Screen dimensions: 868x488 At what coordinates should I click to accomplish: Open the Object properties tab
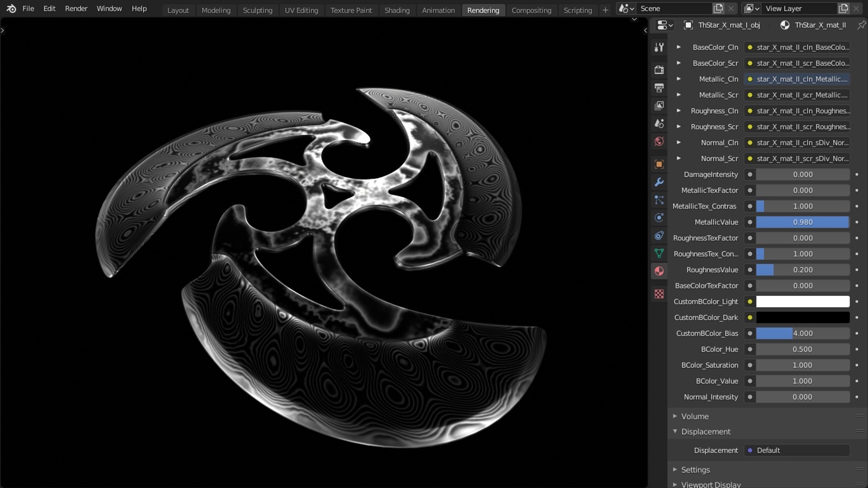[x=659, y=164]
